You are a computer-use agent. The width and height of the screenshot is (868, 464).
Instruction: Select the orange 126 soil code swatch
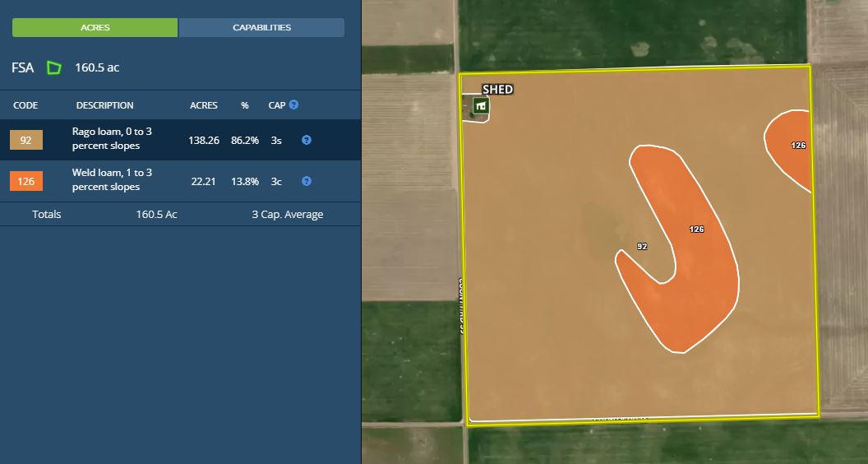click(25, 181)
